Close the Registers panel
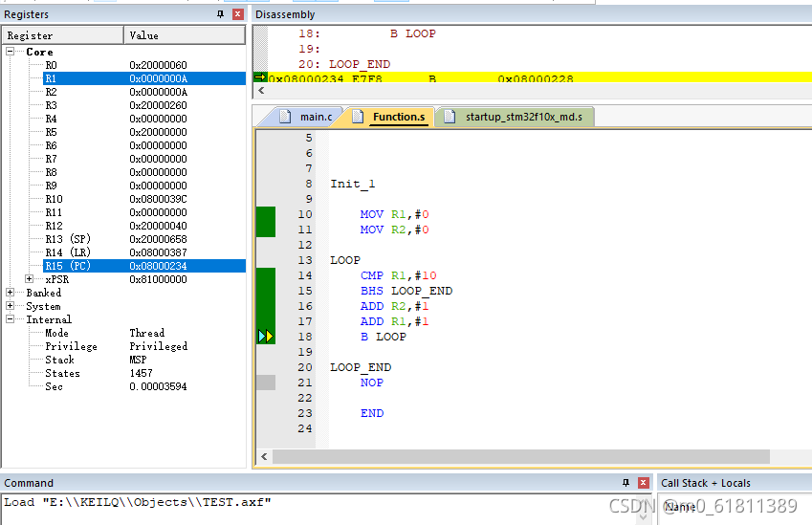The image size is (812, 525). tap(238, 14)
